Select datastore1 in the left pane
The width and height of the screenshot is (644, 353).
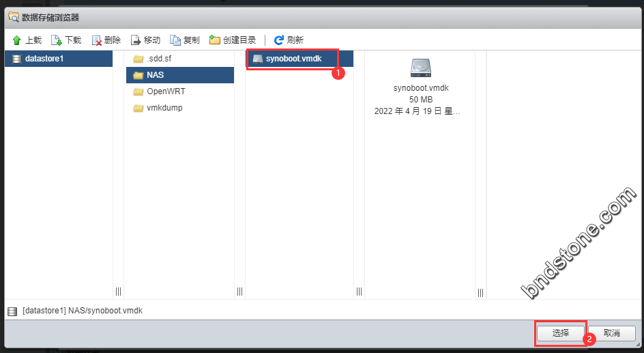[59, 59]
